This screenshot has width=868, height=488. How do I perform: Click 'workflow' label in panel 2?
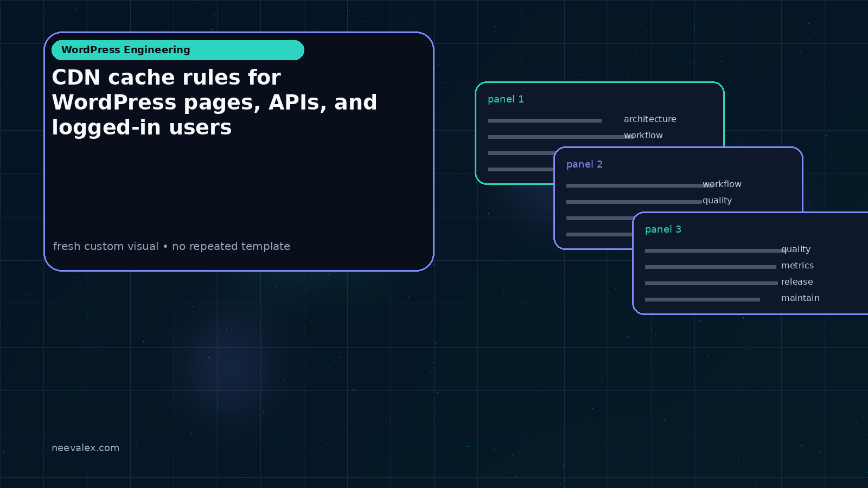(722, 184)
